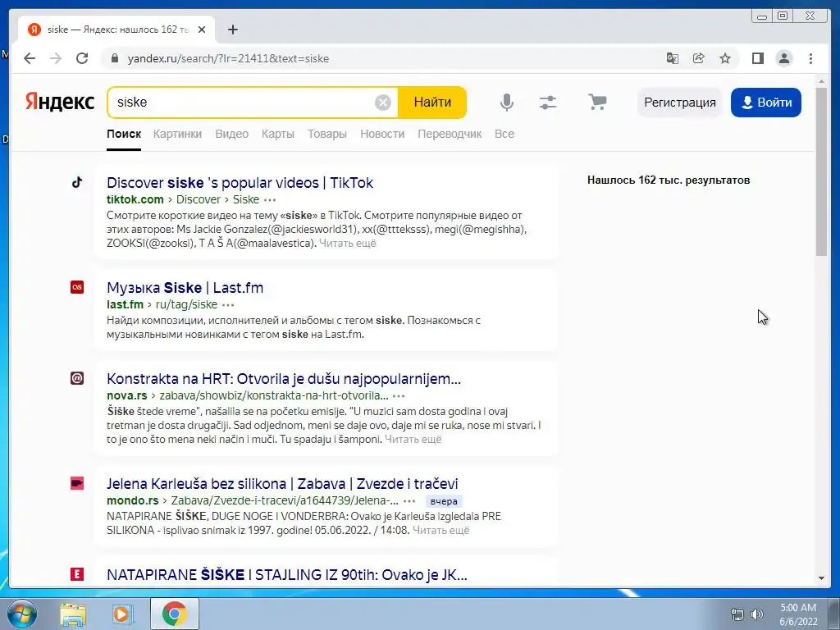Click Нашлось 162 тыс. результатов text
Viewport: 840px width, 630px height.
tap(669, 180)
